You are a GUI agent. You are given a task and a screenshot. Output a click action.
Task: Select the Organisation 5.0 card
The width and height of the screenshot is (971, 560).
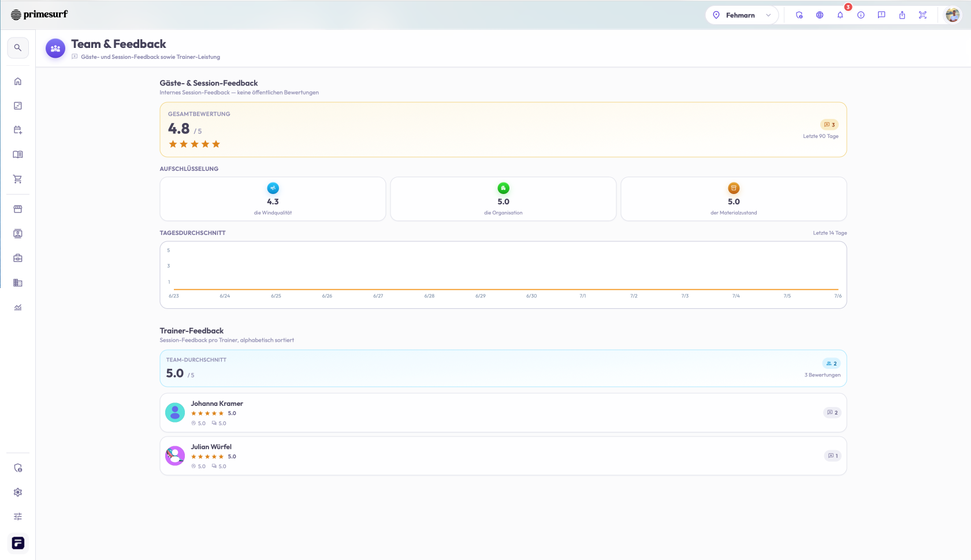tap(503, 199)
